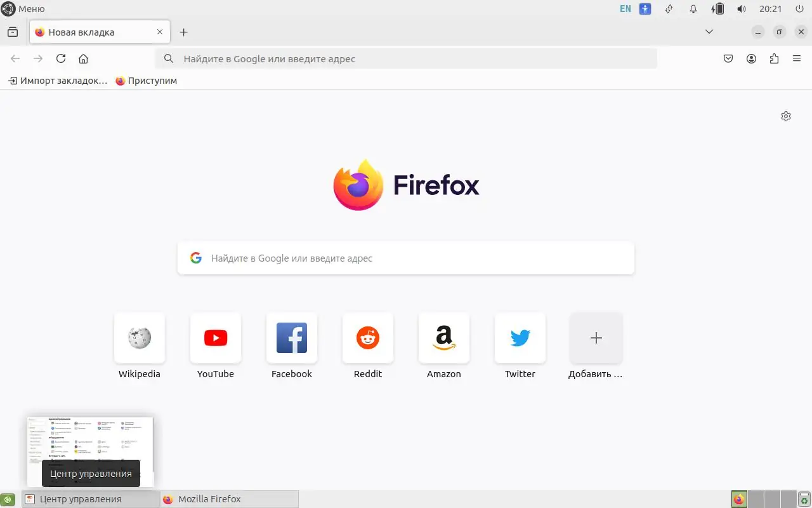The height and width of the screenshot is (508, 812).
Task: Open the battery power indicator
Action: point(717,9)
